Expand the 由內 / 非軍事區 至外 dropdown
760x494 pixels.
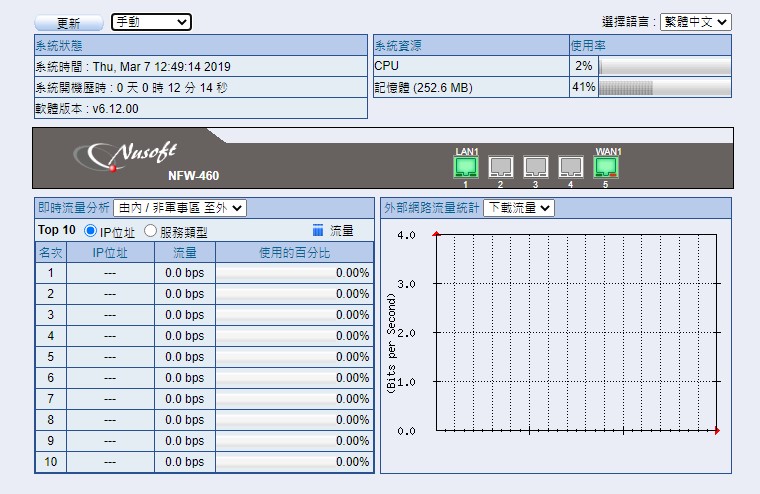click(x=180, y=208)
